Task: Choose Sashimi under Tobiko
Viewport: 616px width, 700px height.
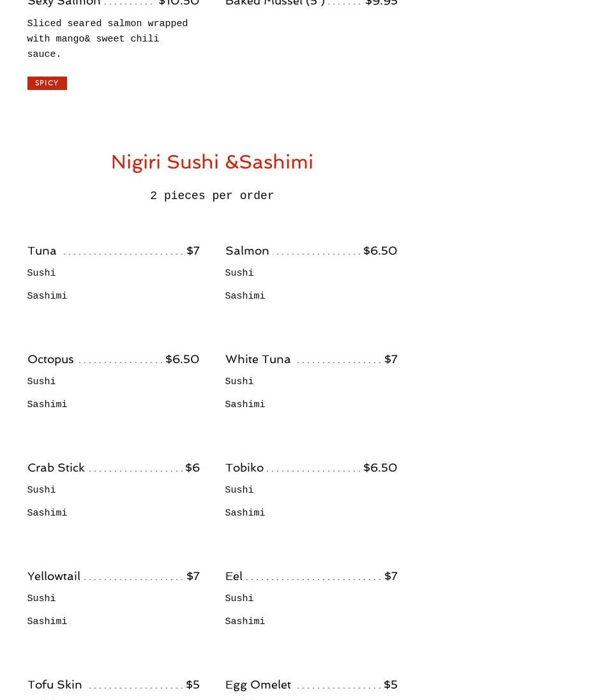Action: coord(245,513)
